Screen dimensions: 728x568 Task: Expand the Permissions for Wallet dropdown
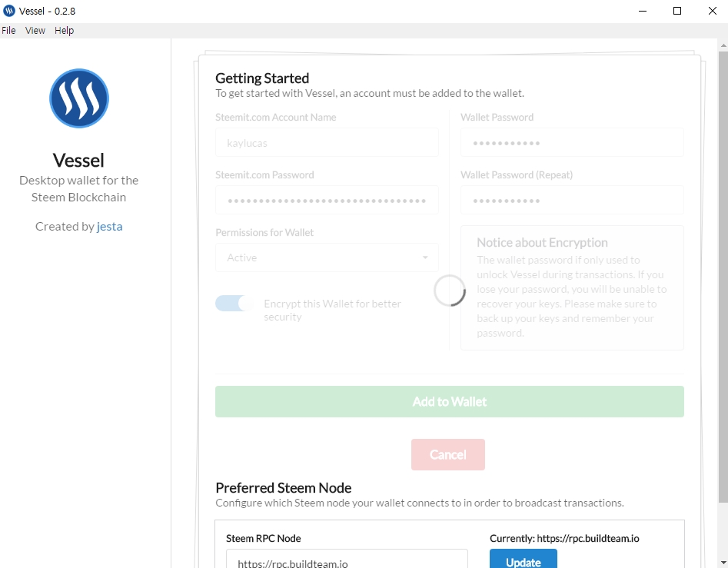327,257
